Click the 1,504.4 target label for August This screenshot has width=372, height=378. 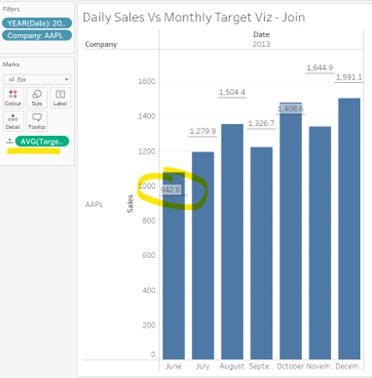232,92
